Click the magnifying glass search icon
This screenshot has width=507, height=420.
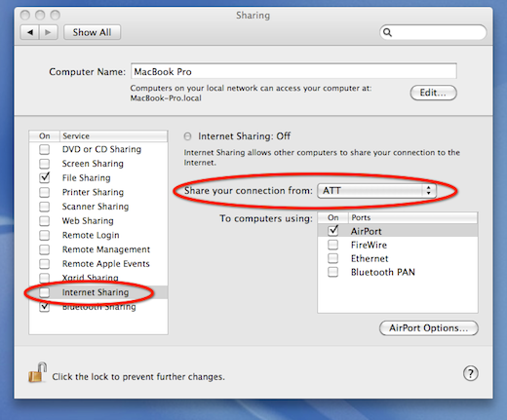[x=387, y=32]
